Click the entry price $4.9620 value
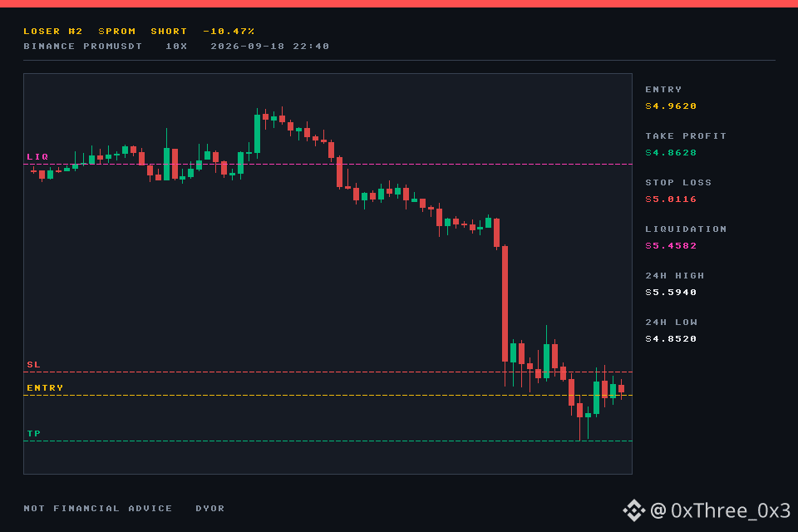Screen dimensions: 798x532 point(671,106)
